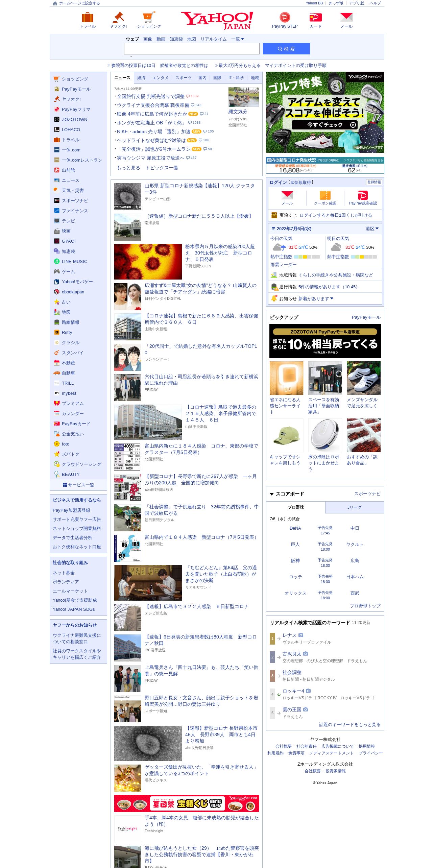Open the 港区 location dropdown

coord(372,229)
